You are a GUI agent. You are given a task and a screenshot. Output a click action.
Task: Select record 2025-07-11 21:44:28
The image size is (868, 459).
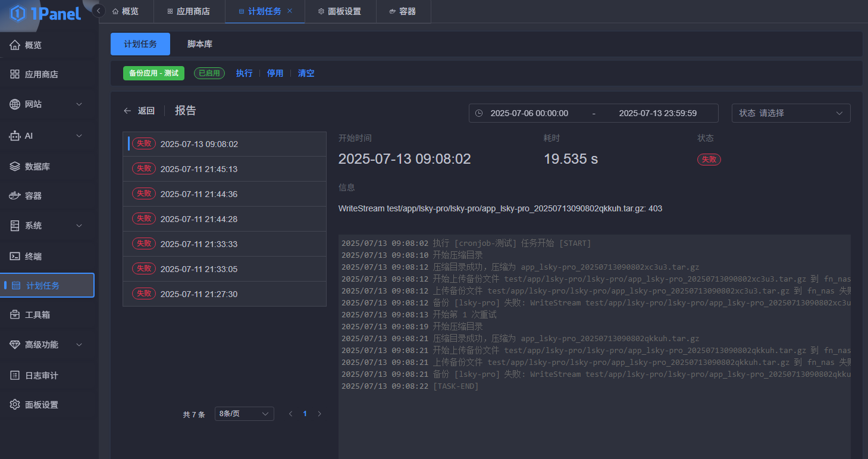tap(224, 219)
